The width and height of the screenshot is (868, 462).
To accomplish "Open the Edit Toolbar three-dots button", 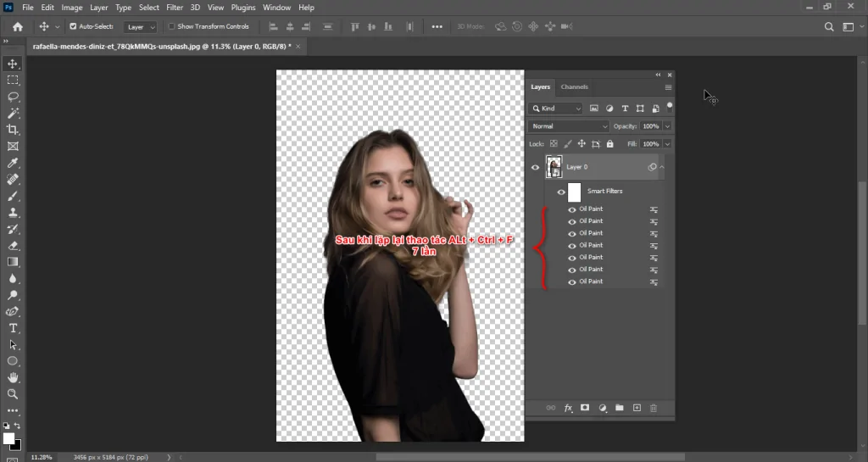I will coord(13,410).
